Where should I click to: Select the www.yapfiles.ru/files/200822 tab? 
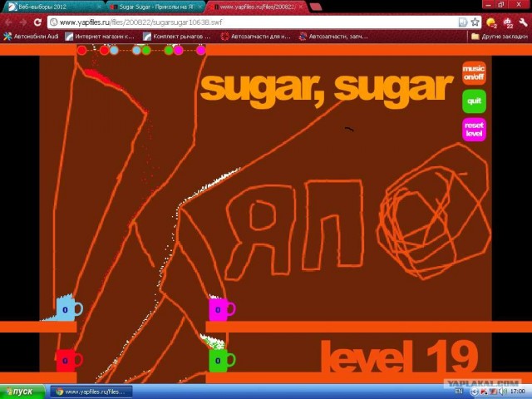pos(257,7)
